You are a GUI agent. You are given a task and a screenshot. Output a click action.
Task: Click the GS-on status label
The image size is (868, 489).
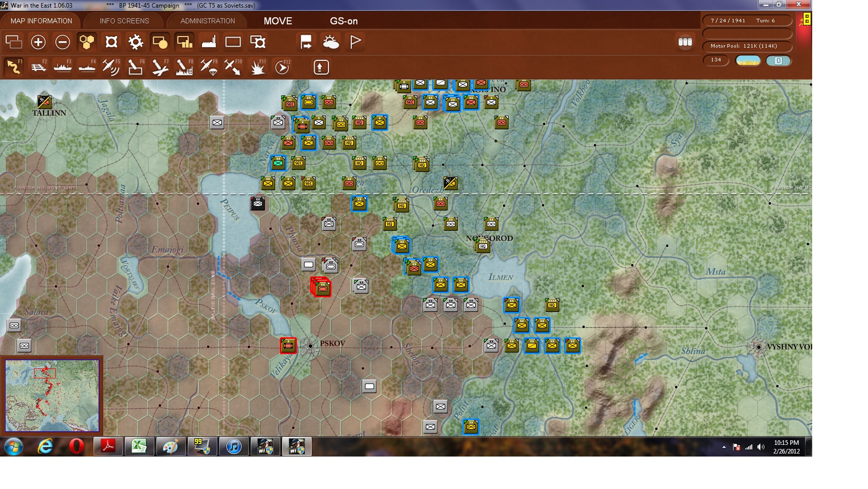tap(344, 21)
